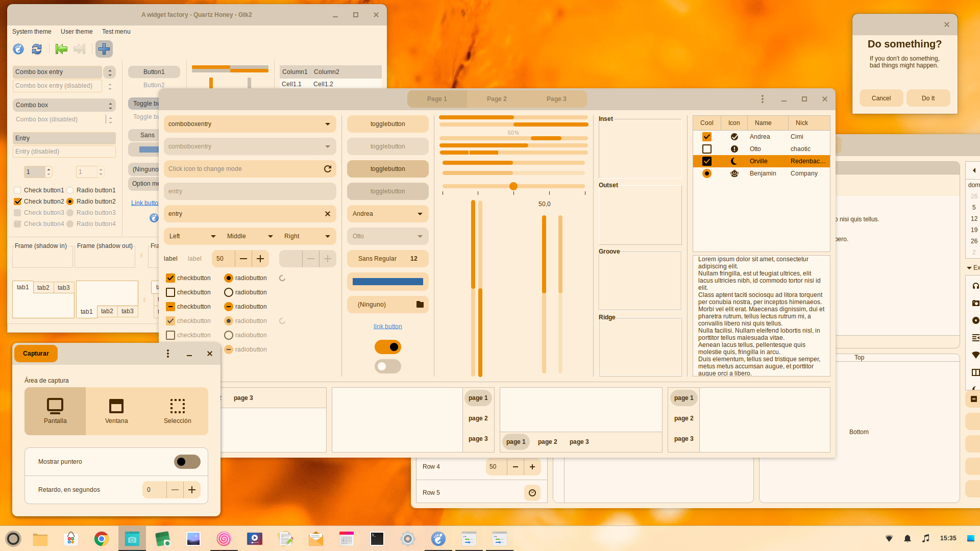Viewport: 980px width, 551px height.
Task: Open the System theme menu
Action: click(x=32, y=32)
